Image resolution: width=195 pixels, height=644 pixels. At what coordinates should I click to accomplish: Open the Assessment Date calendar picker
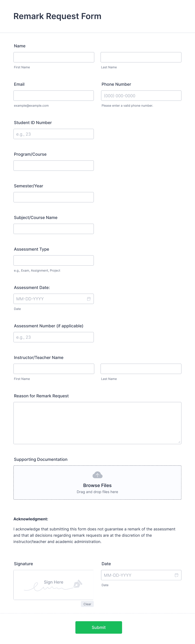[89, 298]
